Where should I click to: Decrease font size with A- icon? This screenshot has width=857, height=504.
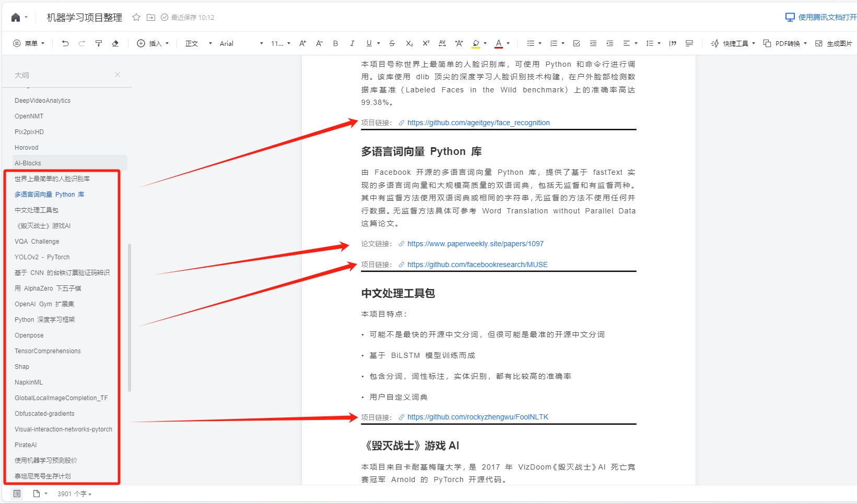click(319, 43)
